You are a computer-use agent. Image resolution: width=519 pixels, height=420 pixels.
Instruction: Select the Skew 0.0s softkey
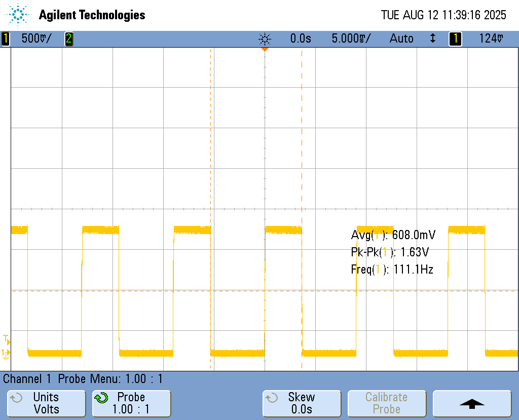tap(302, 403)
